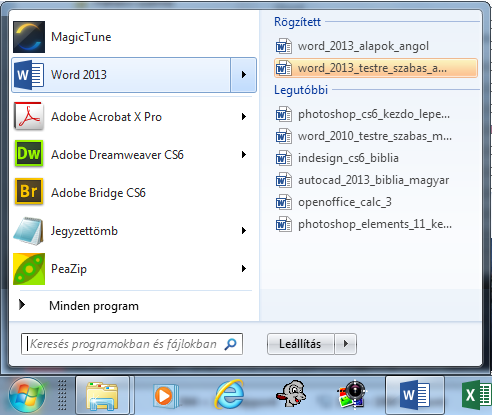Click the Adobe Bridge CS6 Br icon
The image size is (492, 415).
click(x=29, y=192)
